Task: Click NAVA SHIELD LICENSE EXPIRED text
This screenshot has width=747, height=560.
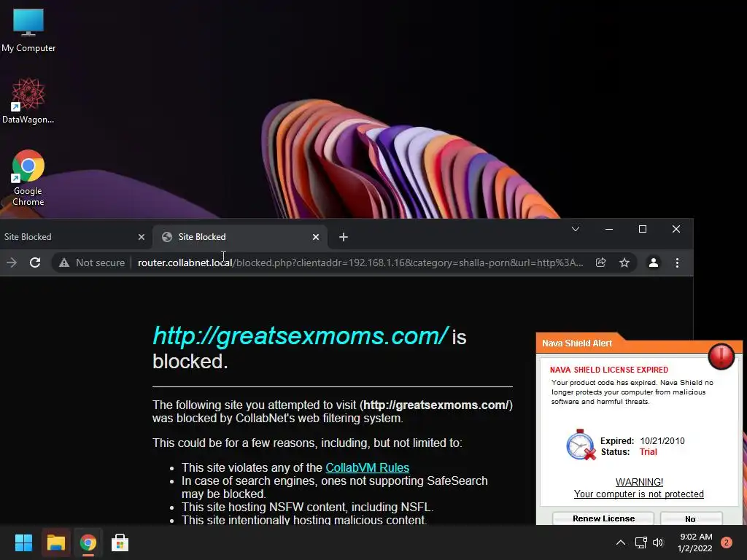Action: click(609, 370)
